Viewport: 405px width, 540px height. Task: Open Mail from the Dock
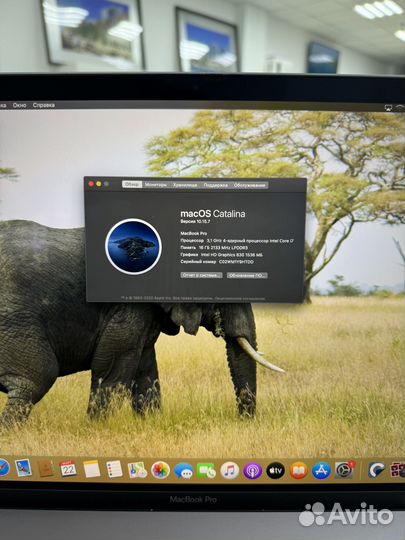click(23, 468)
